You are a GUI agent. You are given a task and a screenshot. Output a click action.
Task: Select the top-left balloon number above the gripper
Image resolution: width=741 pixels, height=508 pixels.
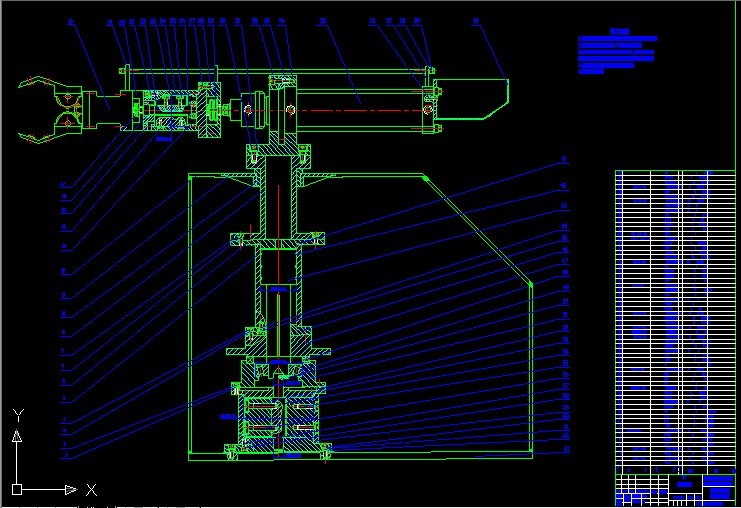[71, 21]
